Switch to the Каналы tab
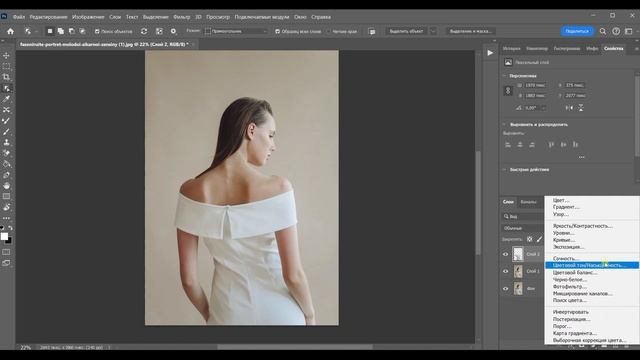This screenshot has width=640, height=360. [x=528, y=202]
